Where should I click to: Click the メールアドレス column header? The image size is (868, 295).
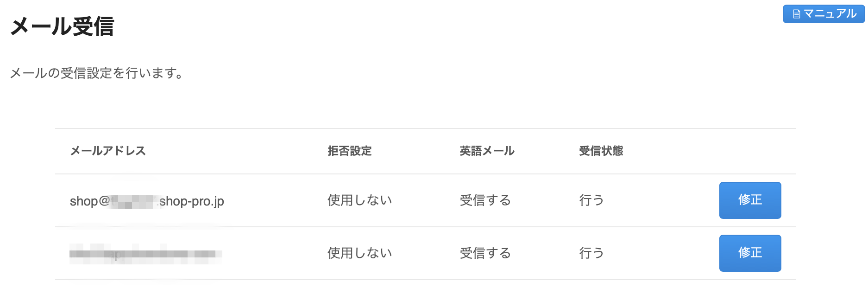tap(108, 151)
